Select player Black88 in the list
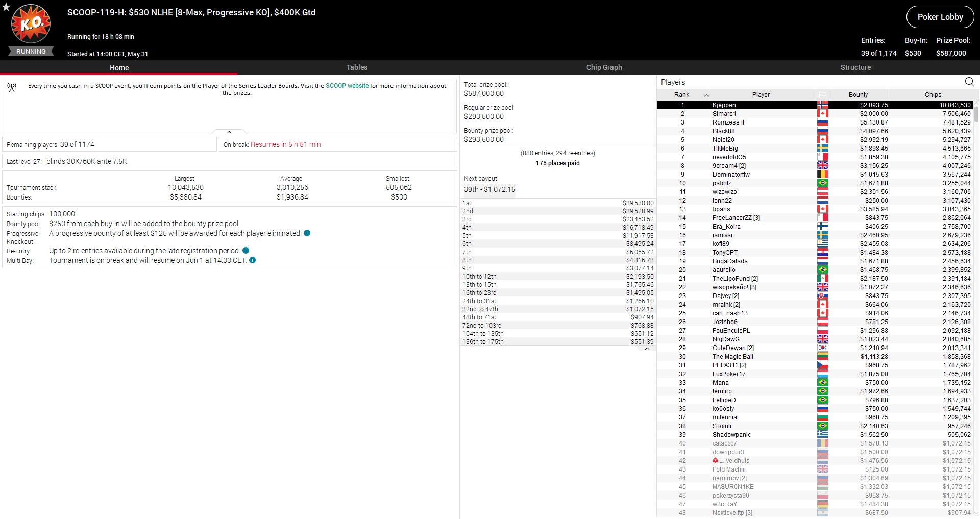980x519 pixels. (815, 131)
